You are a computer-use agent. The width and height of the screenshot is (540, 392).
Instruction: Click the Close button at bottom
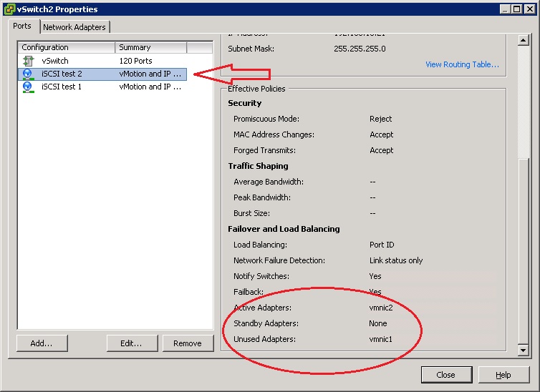(445, 375)
